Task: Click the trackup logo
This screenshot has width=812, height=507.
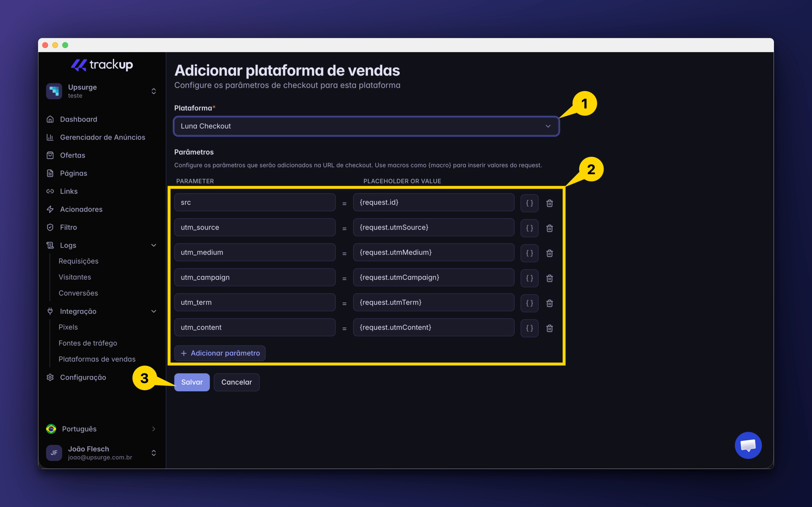Action: 102,65
